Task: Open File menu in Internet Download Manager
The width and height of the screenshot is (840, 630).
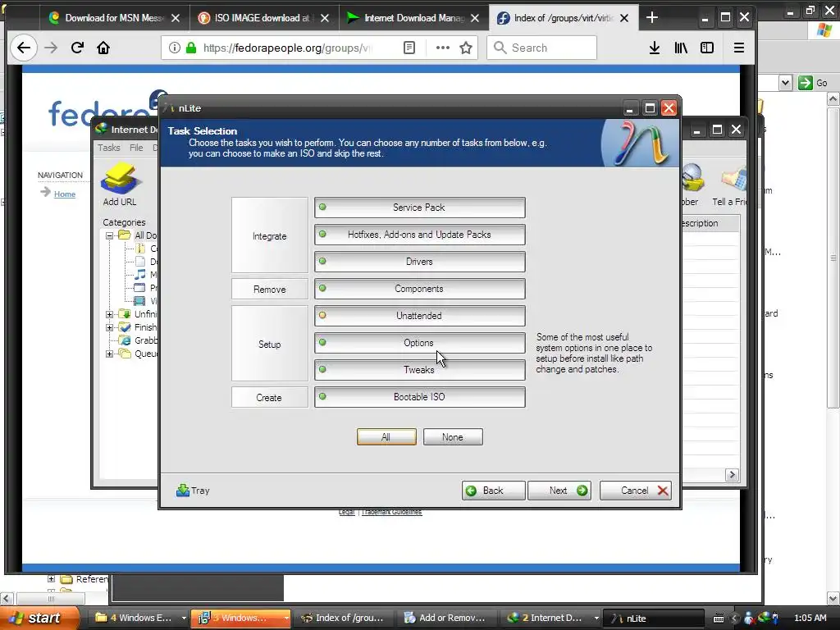Action: click(x=136, y=148)
